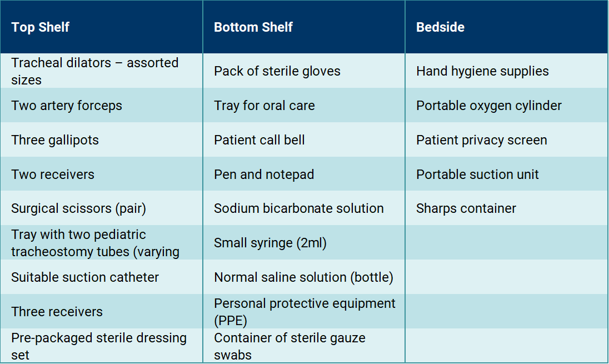This screenshot has width=609, height=364.
Task: Click the Pre-packaged sterile dressing set cell
Action: tap(101, 346)
